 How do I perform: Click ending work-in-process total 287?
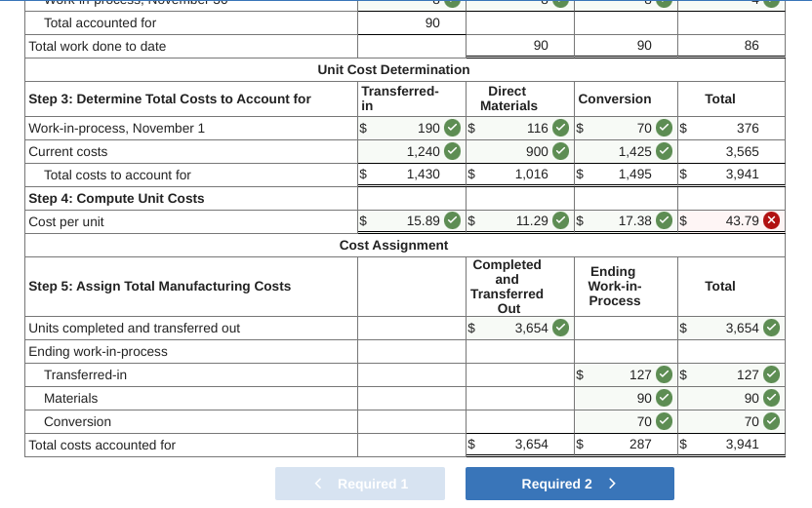[x=640, y=445]
